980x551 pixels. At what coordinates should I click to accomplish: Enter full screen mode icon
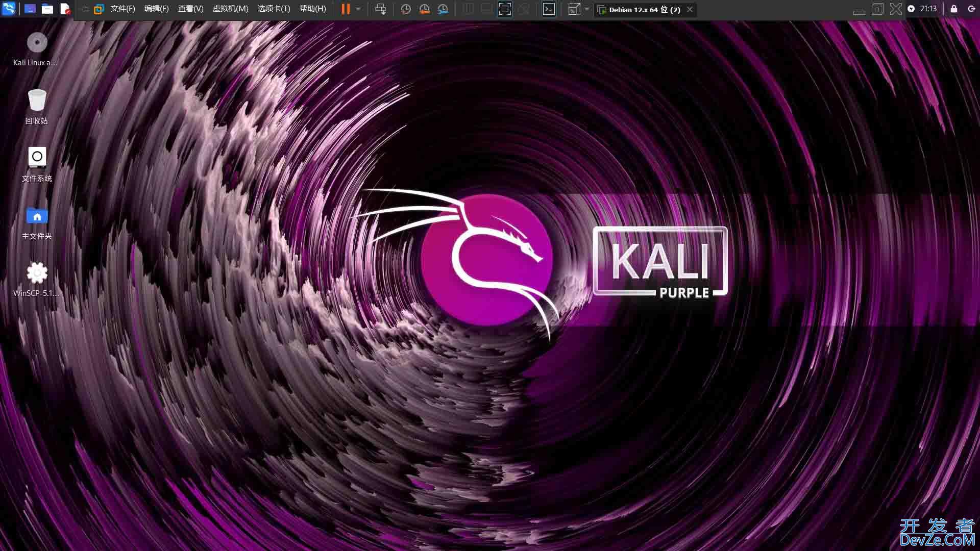pyautogui.click(x=505, y=9)
